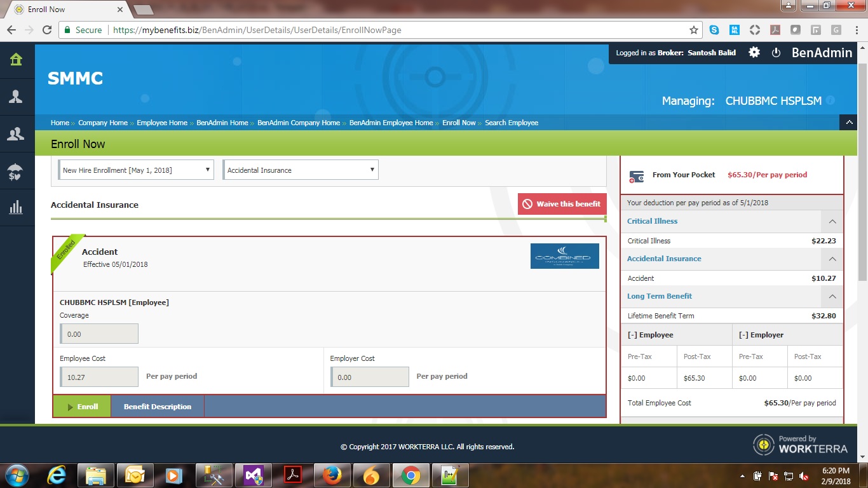Open the BenAdmin Company Home breadcrumb
This screenshot has height=488, width=868.
click(x=299, y=123)
